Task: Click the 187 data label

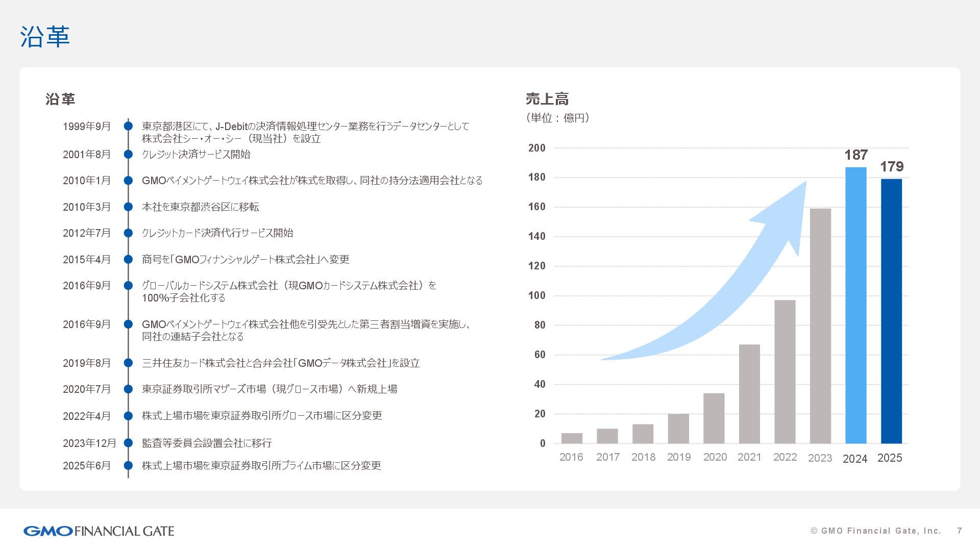Action: click(x=856, y=155)
